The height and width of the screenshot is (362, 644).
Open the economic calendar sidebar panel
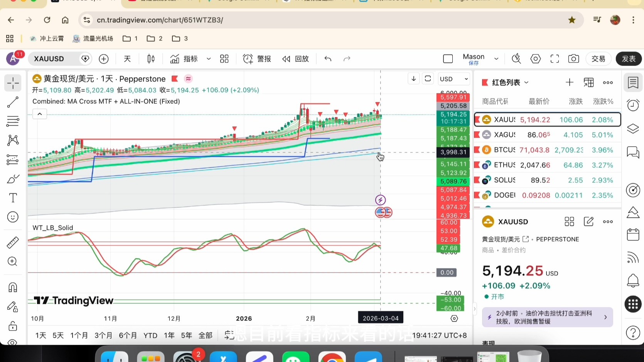[x=633, y=234]
